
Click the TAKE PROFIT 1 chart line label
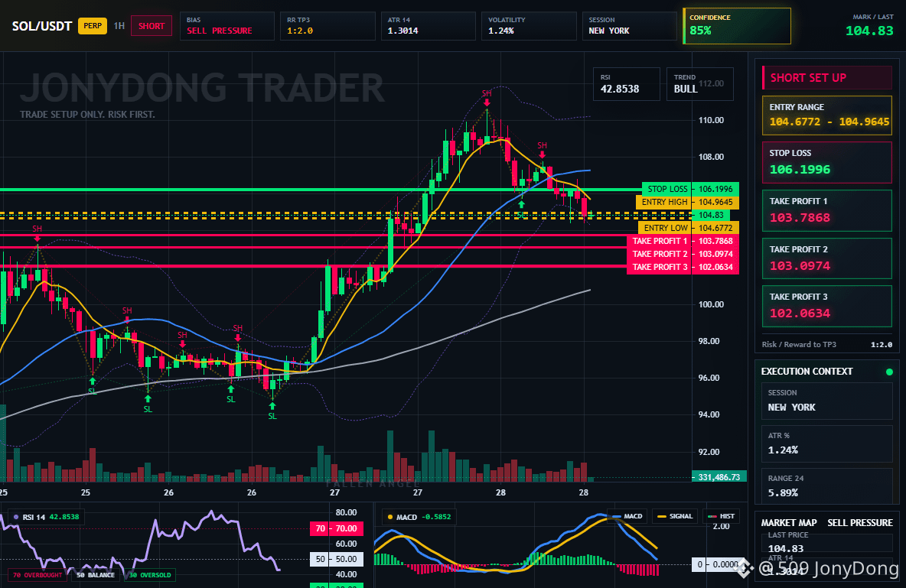[x=683, y=241]
